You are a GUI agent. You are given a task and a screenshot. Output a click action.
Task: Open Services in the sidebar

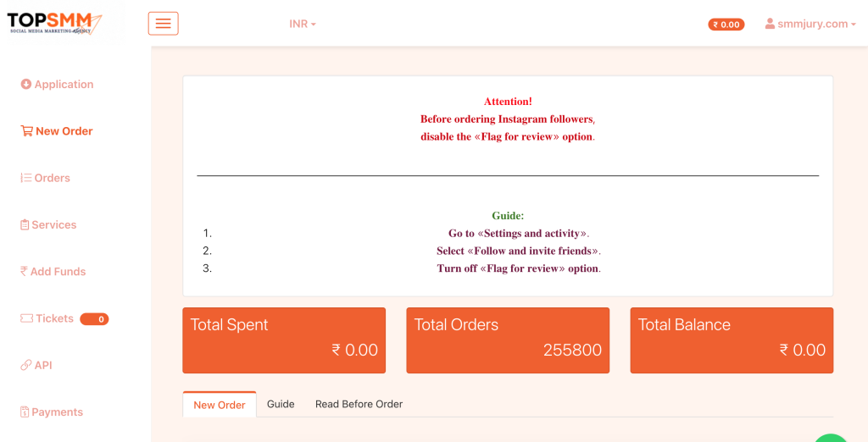click(48, 224)
